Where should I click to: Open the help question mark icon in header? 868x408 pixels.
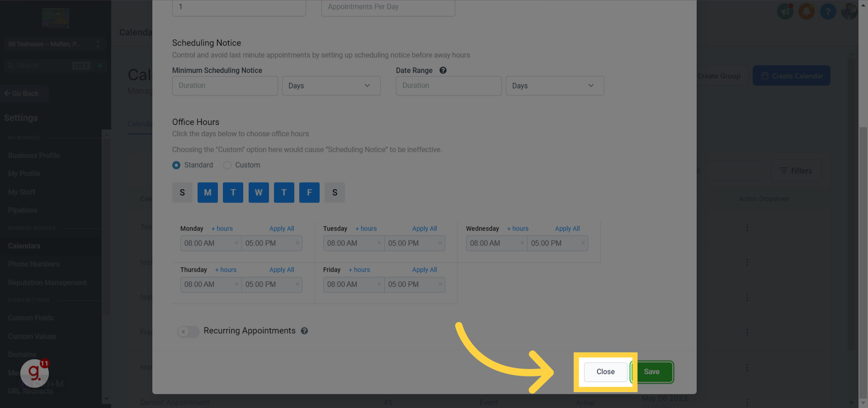click(828, 11)
